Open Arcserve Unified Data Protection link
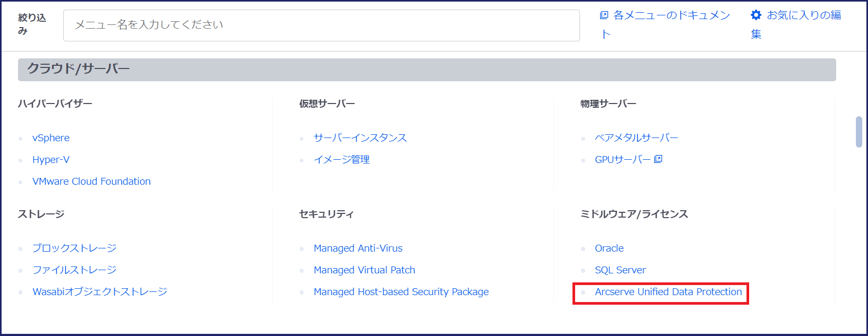868x336 pixels. 668,292
